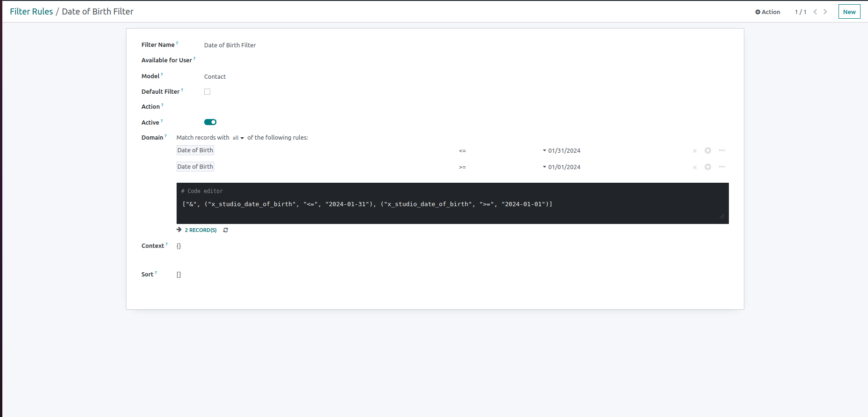Viewport: 868px width, 417px height.
Task: Add rule after 01/01/2024 row
Action: pyautogui.click(x=708, y=167)
